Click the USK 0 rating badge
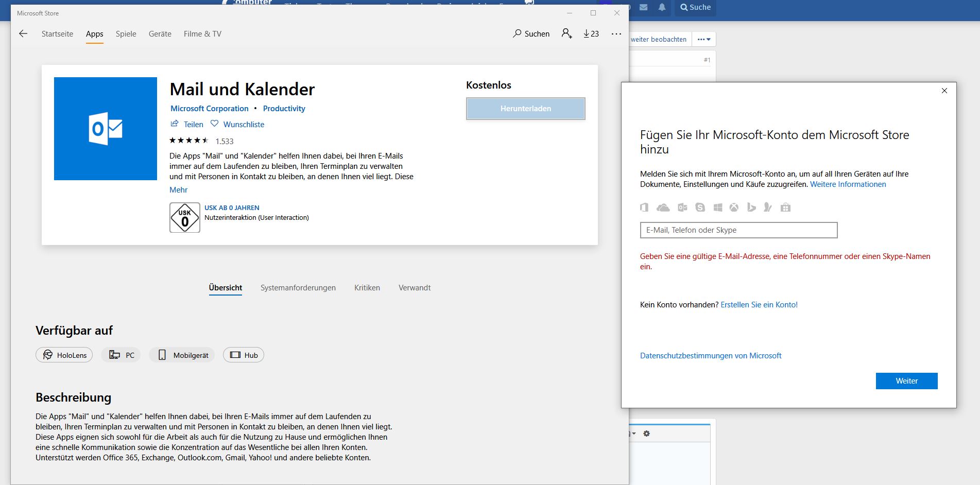 click(x=185, y=217)
